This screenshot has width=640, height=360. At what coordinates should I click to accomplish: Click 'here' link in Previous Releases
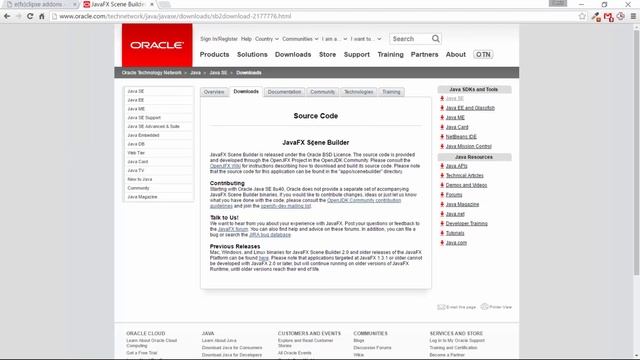coord(264,258)
